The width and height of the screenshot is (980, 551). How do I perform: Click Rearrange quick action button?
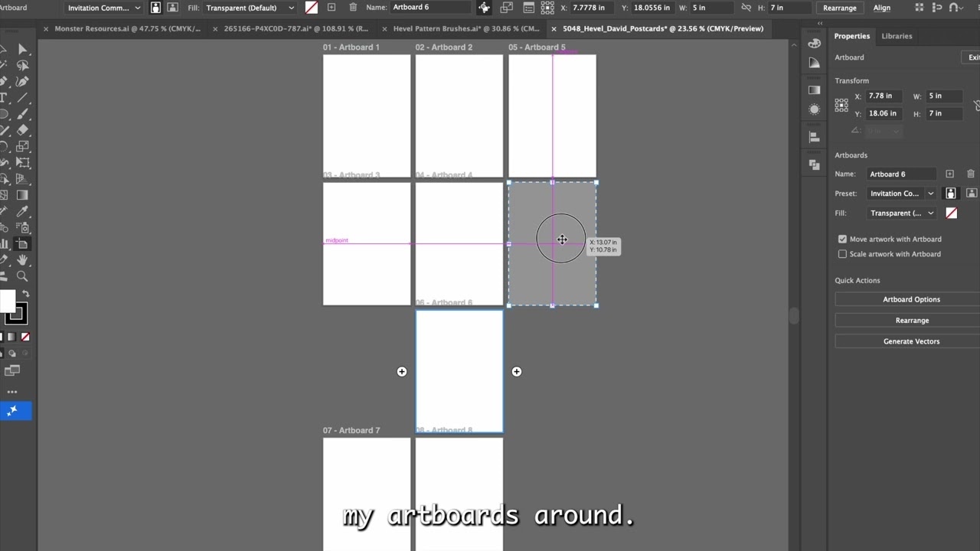click(911, 321)
